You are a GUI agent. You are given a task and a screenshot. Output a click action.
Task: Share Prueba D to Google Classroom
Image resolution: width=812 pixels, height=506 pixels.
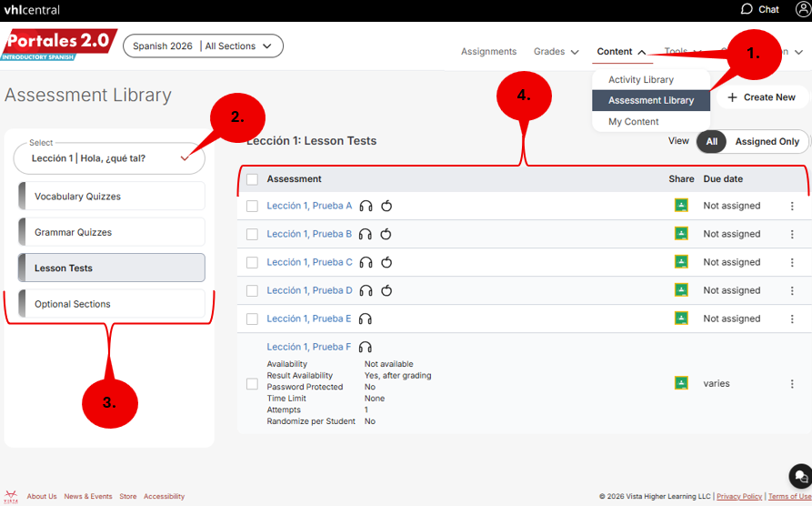coord(681,289)
